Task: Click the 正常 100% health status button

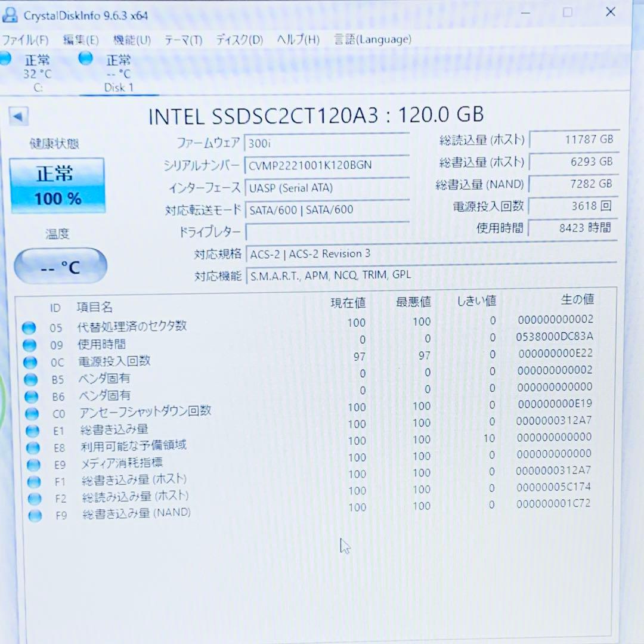Action: (x=58, y=185)
